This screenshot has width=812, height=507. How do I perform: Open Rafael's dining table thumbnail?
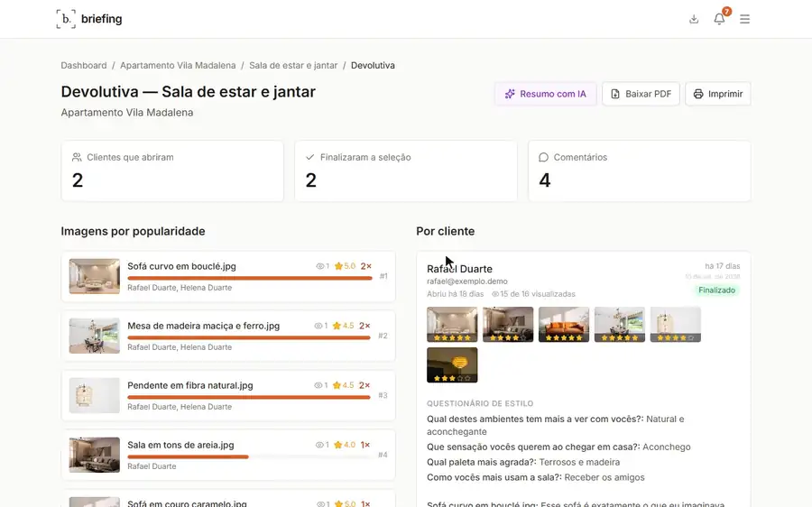coord(620,324)
